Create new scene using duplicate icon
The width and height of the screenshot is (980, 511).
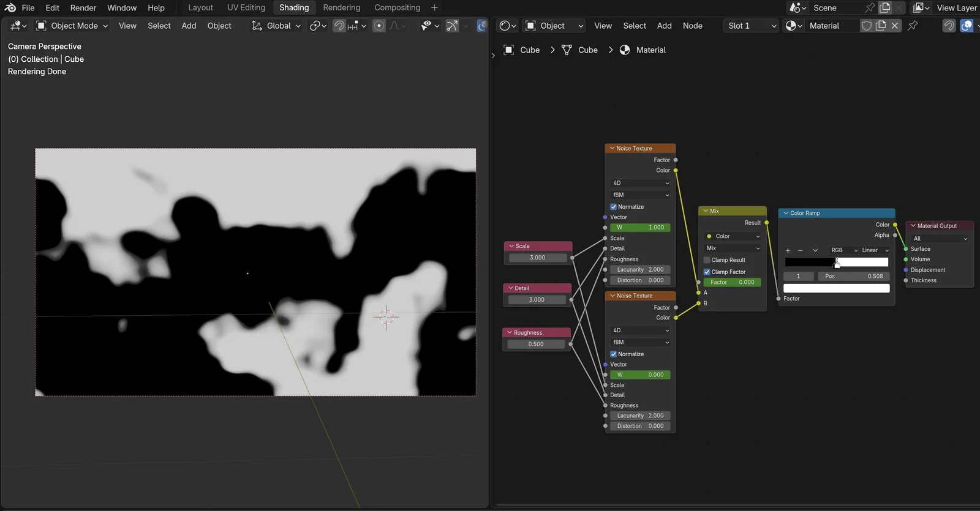pyautogui.click(x=885, y=7)
